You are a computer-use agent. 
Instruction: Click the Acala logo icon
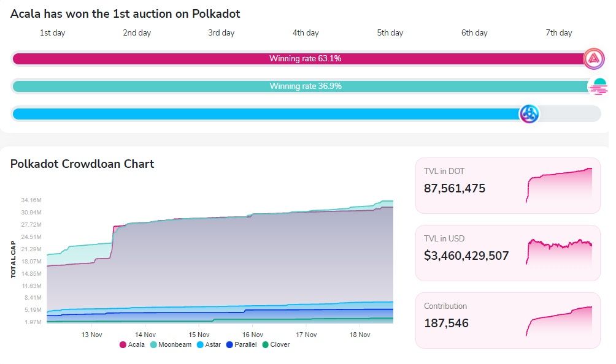(x=593, y=59)
